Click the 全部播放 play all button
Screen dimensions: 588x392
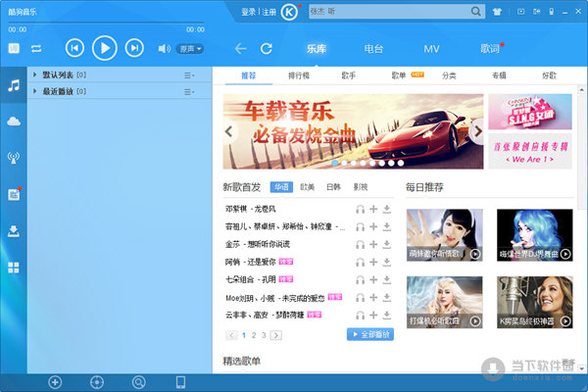(x=370, y=334)
